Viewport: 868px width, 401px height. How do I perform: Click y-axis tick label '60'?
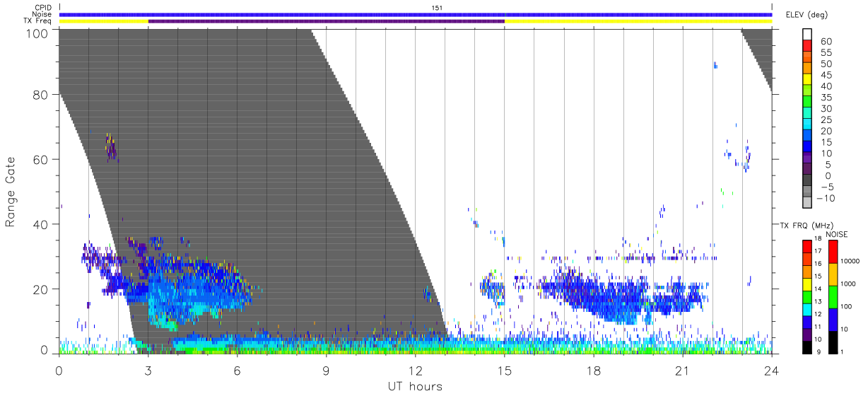point(41,159)
